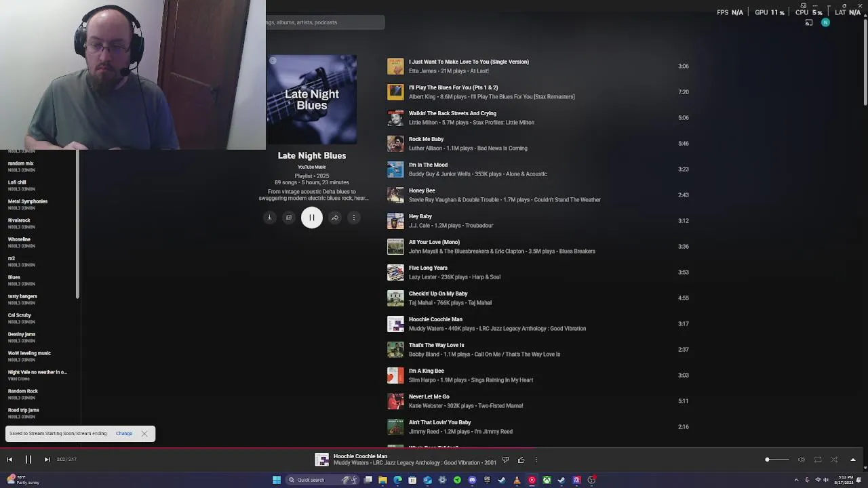Open the weather widget on the taskbar

point(23,480)
